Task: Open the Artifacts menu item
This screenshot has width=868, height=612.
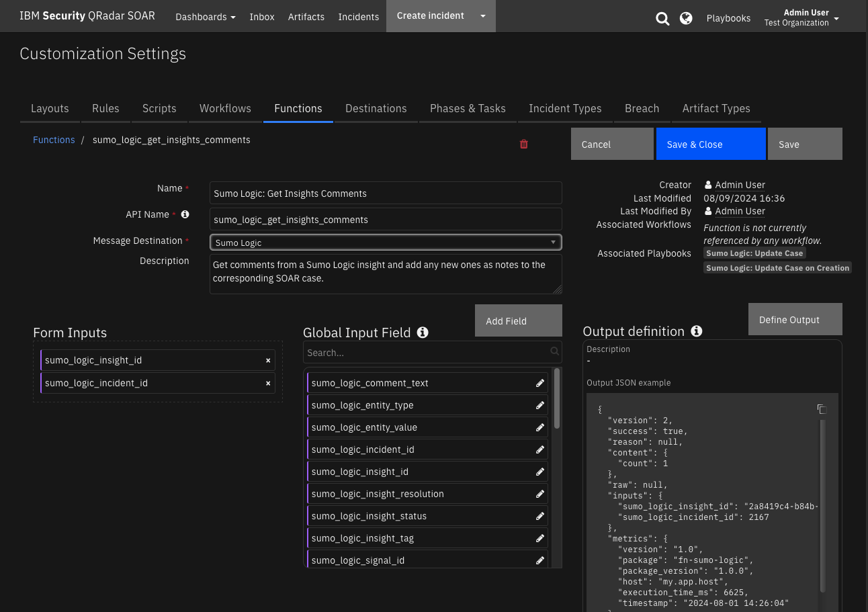Action: [306, 17]
